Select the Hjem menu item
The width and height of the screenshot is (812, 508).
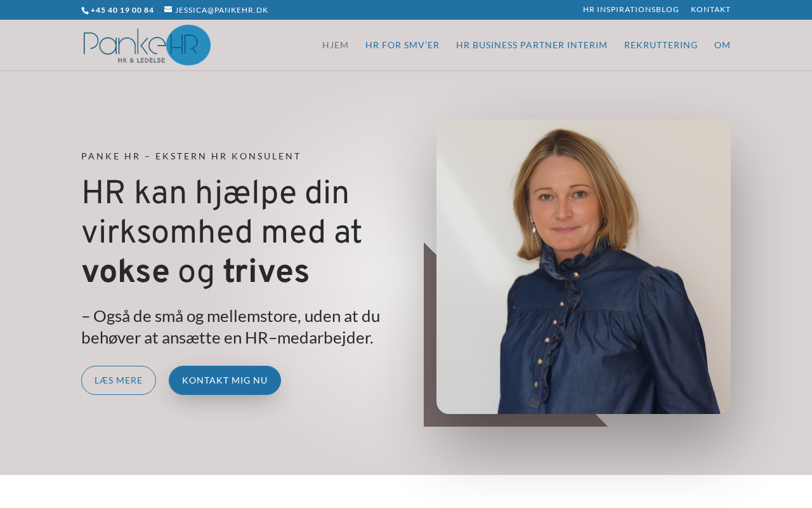336,45
